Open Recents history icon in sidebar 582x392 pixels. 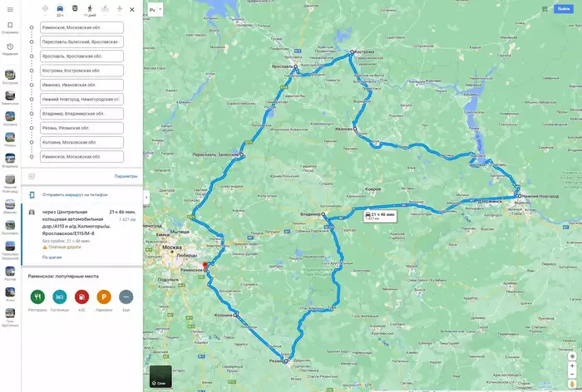[10, 49]
